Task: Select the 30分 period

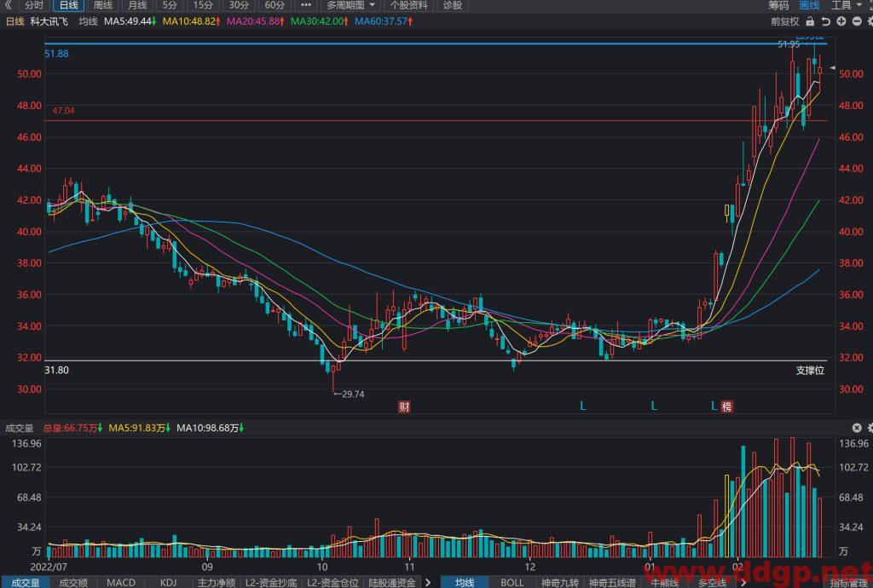Action: (239, 6)
